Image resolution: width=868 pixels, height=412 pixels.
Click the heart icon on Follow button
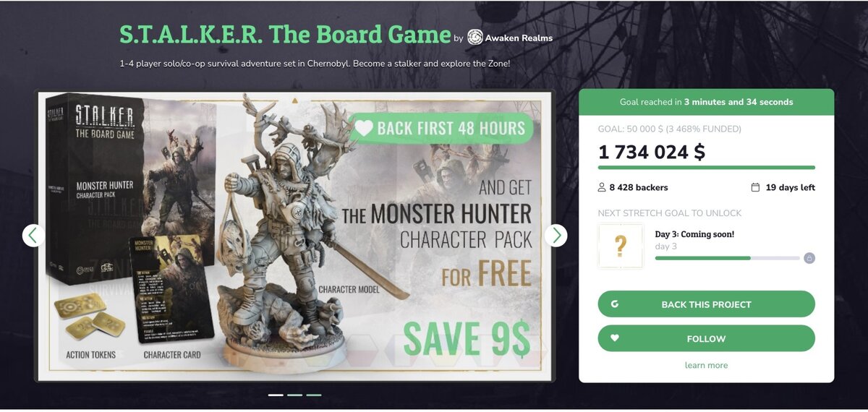[615, 338]
